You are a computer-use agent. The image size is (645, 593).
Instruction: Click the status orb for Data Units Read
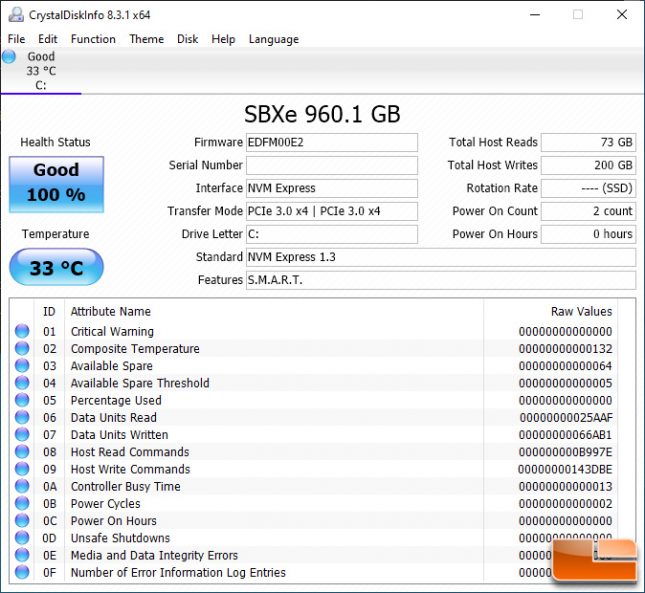(22, 417)
